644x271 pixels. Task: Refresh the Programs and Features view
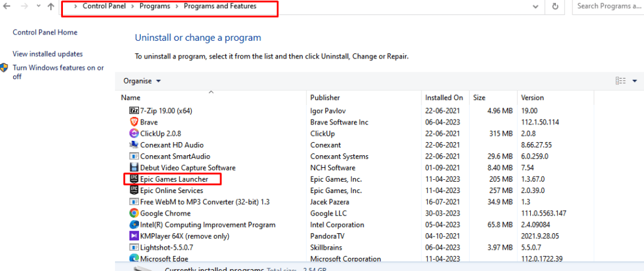tap(555, 6)
